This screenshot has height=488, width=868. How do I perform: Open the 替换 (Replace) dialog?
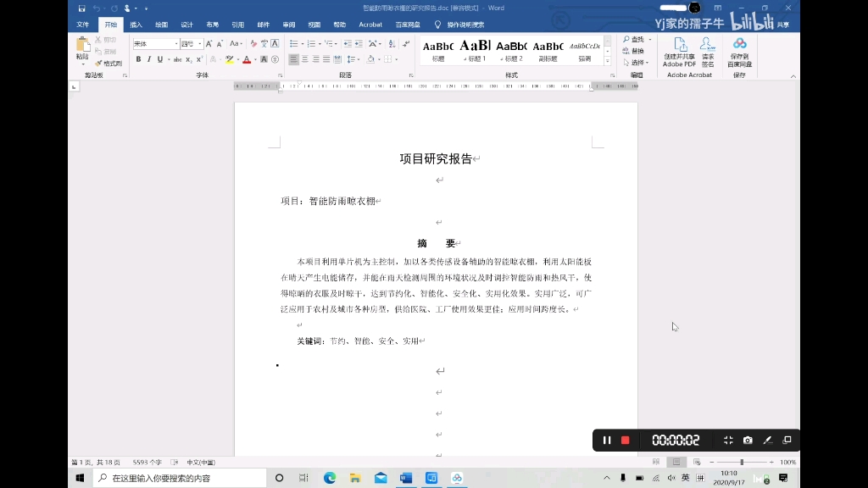(x=633, y=50)
